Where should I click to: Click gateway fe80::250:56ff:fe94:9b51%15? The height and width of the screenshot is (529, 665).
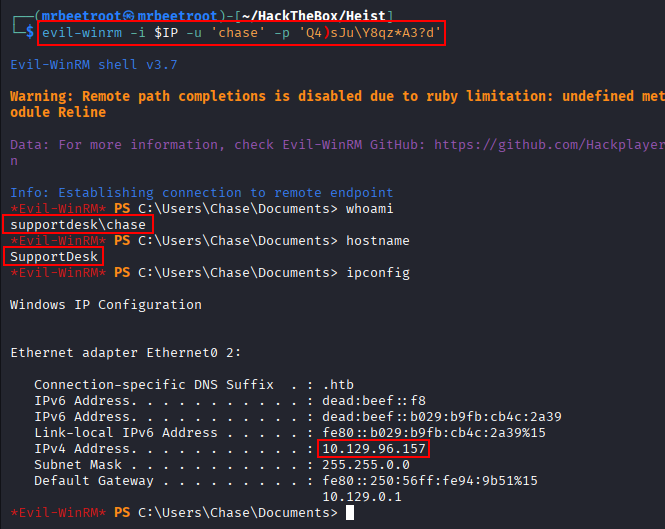pos(430,481)
